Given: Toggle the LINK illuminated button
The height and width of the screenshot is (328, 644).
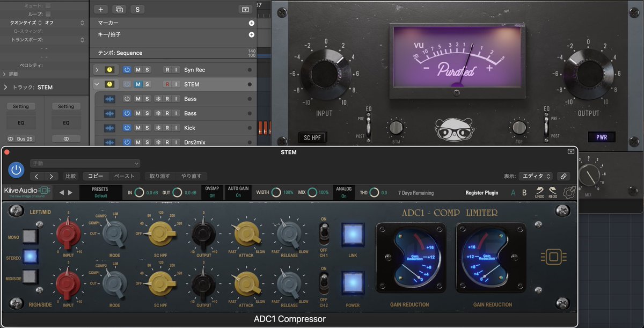Looking at the screenshot, I should [x=353, y=234].
